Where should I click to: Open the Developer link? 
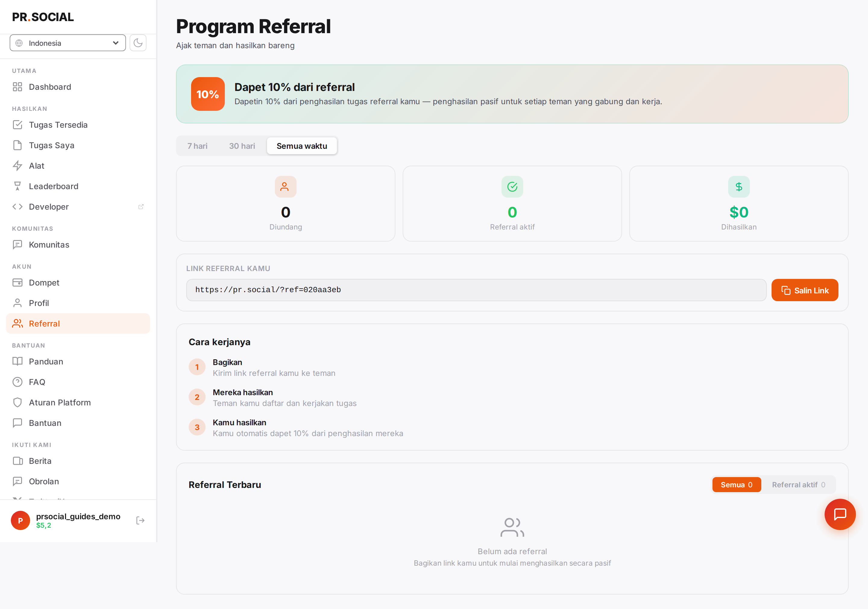coord(78,207)
